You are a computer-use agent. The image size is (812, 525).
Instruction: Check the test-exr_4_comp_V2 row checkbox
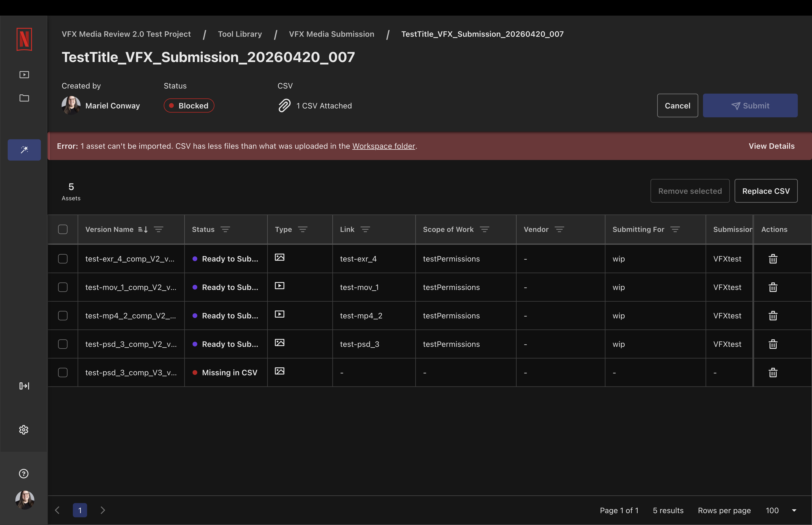pos(63,259)
